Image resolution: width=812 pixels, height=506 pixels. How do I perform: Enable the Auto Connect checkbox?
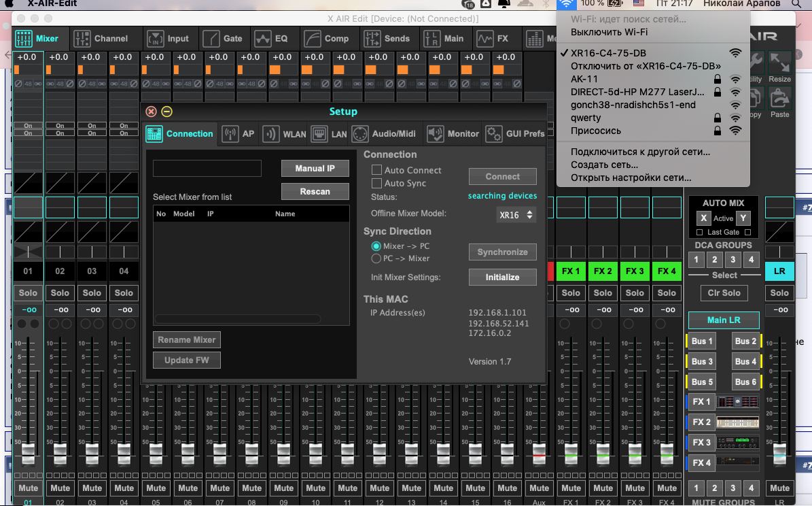[x=376, y=170]
